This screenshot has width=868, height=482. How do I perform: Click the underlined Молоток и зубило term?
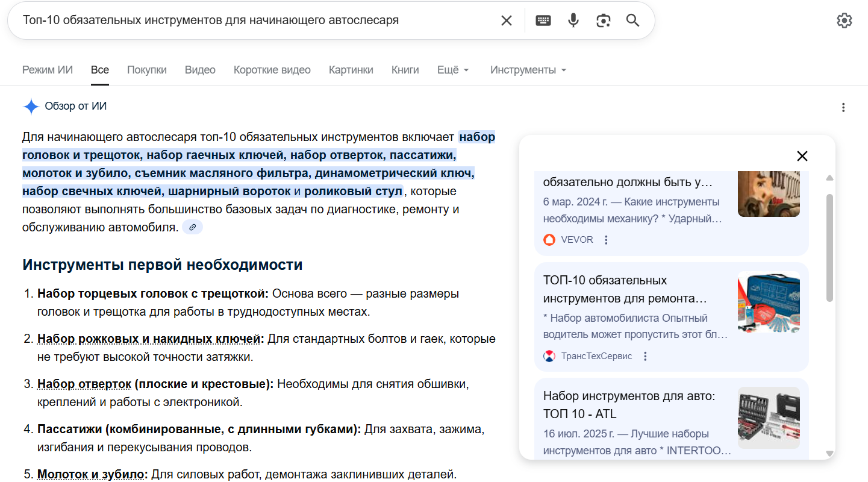[91, 475]
